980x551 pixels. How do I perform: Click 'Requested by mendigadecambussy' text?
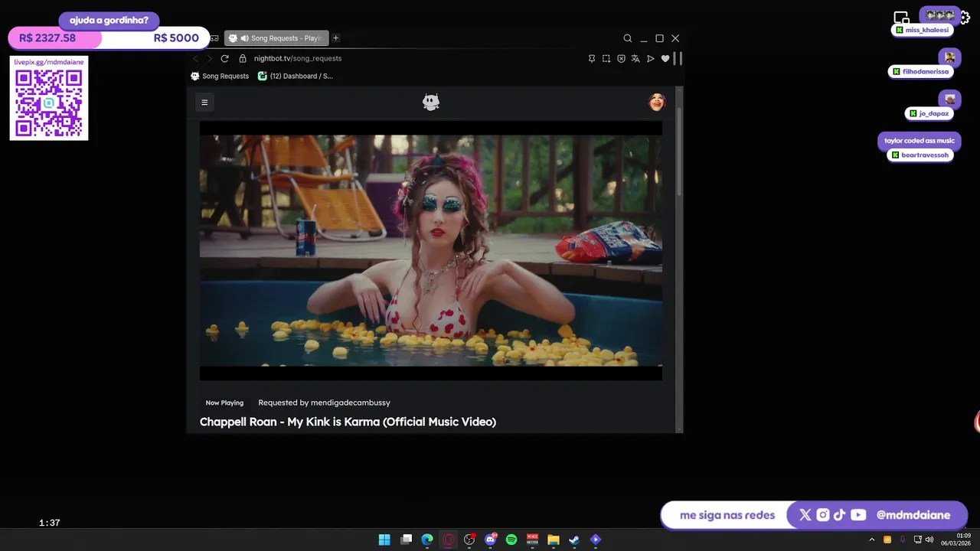tap(324, 403)
